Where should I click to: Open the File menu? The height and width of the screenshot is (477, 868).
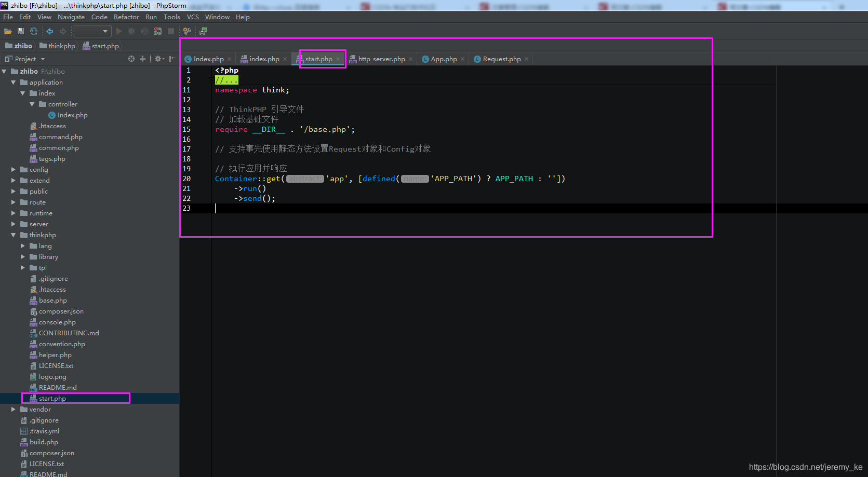point(8,17)
